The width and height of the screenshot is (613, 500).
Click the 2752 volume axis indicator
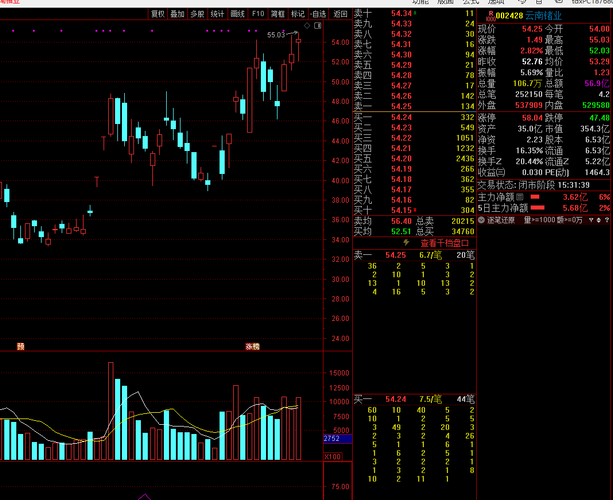coord(338,439)
